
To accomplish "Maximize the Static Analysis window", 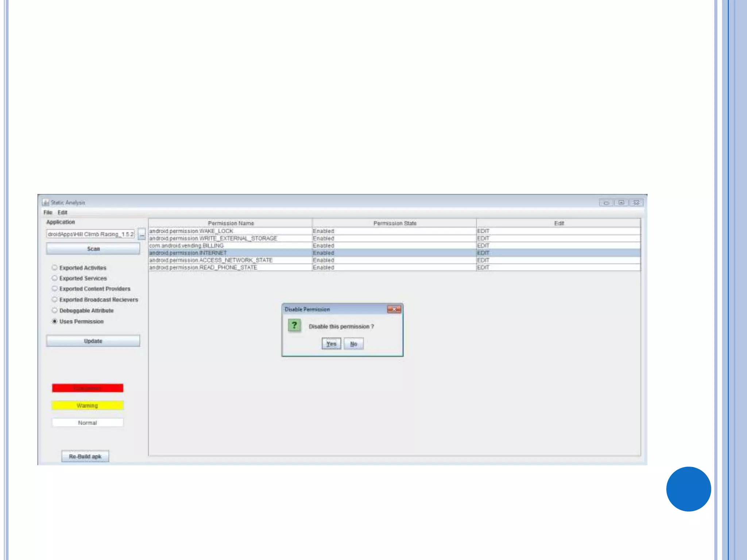I will click(x=621, y=203).
